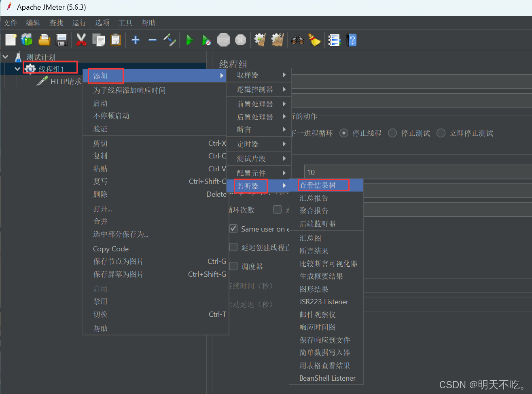Image resolution: width=532 pixels, height=394 pixels.
Task: Choose BeanShell Listener entry
Action: (x=326, y=378)
